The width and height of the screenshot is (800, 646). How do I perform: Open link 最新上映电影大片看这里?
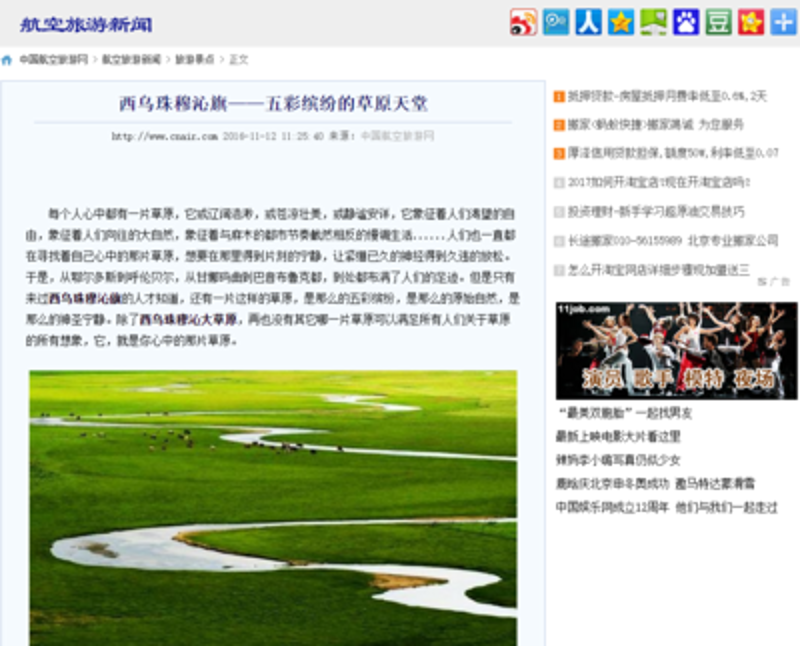(x=618, y=437)
